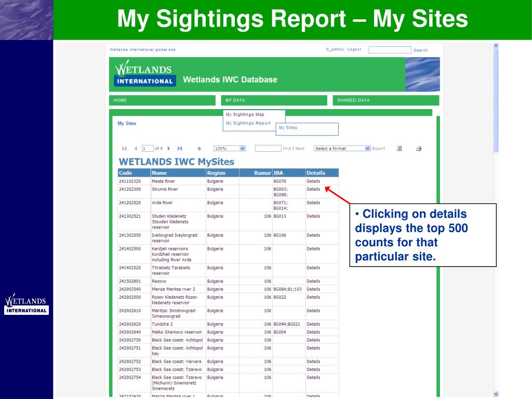Open Details for Tundzha 2

(x=313, y=324)
